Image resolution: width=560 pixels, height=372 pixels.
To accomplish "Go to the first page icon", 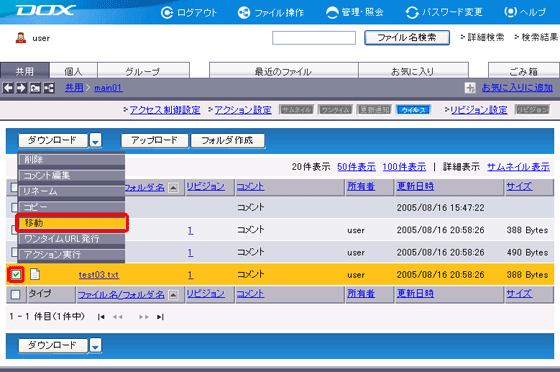I will point(101,317).
